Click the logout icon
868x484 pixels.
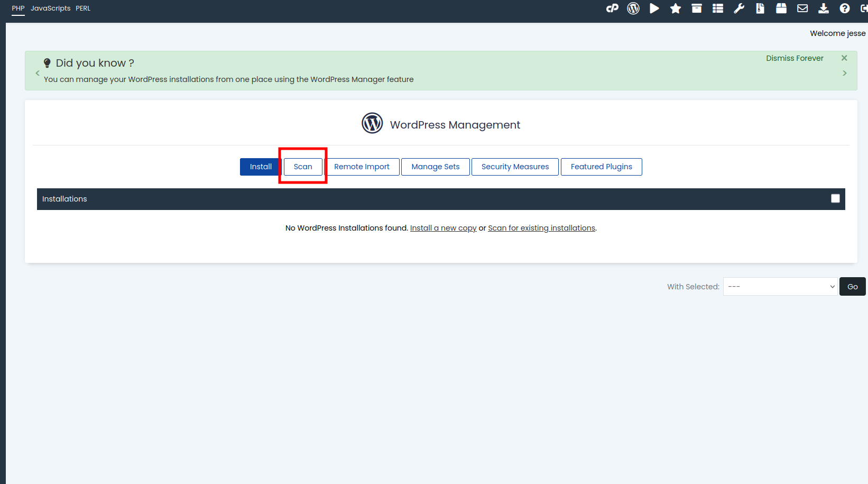[x=864, y=8]
